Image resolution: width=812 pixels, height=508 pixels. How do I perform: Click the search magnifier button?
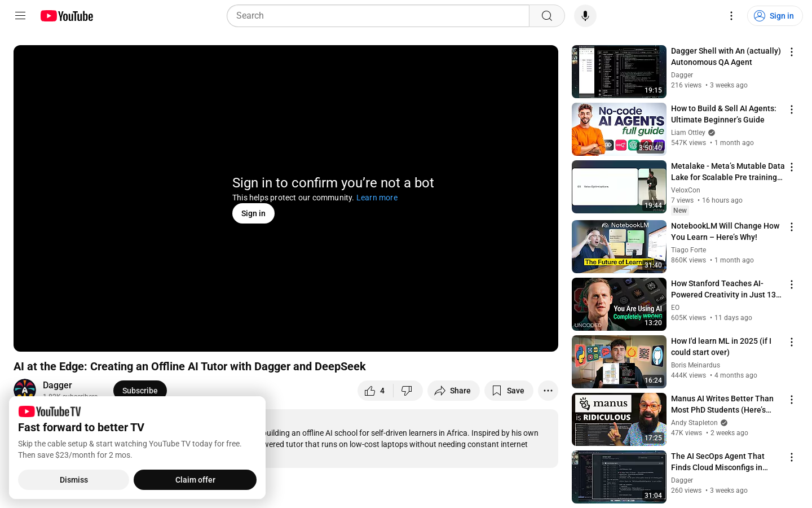tap(547, 16)
